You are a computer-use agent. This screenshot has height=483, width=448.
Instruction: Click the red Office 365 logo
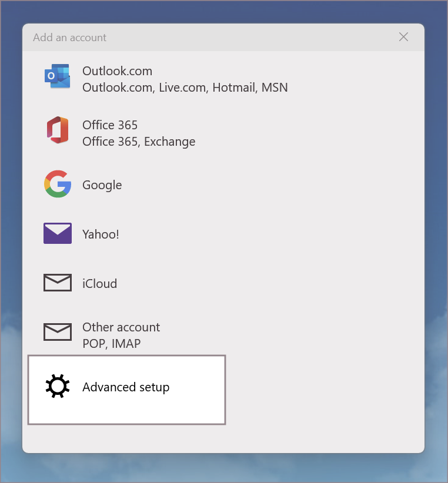click(x=57, y=130)
